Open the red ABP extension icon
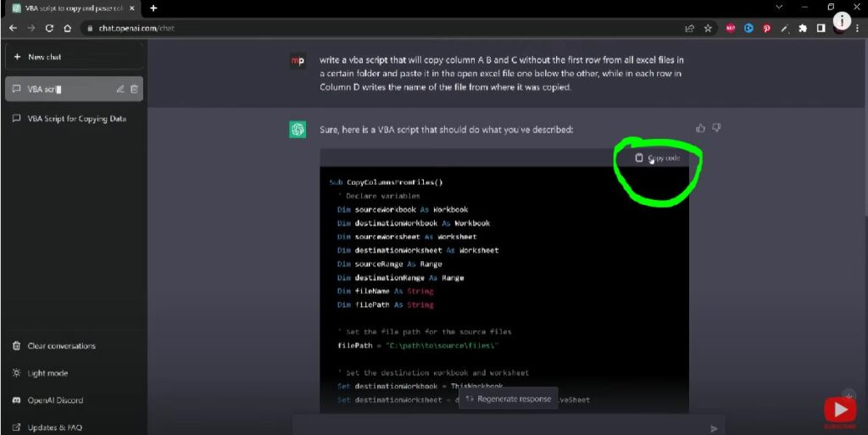The height and width of the screenshot is (435, 868). pyautogui.click(x=731, y=28)
